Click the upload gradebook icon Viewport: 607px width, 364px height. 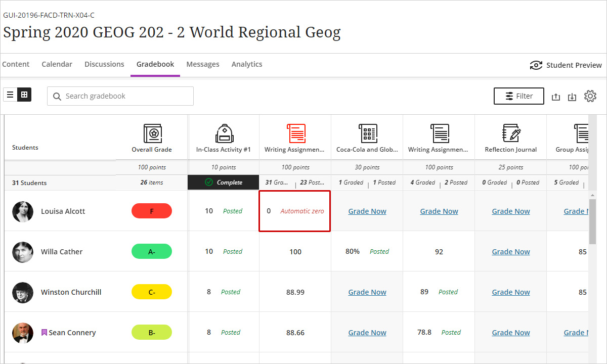click(x=555, y=97)
